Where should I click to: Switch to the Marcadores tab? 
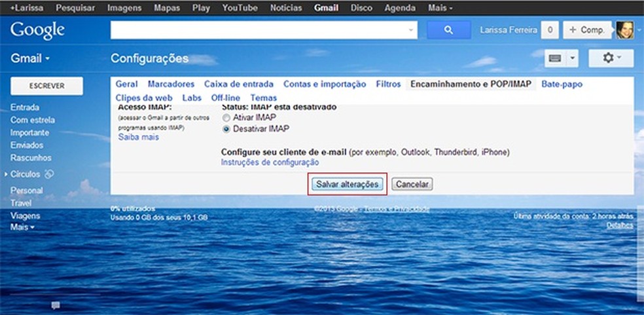(171, 84)
